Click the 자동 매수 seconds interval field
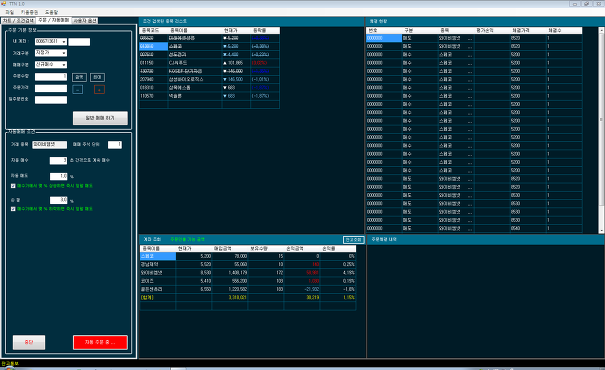605x370 pixels. click(x=58, y=160)
